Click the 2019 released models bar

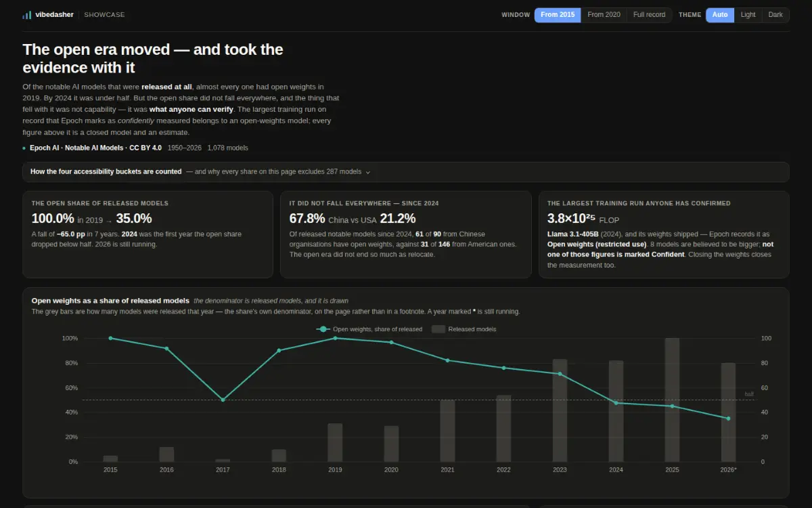tap(335, 443)
